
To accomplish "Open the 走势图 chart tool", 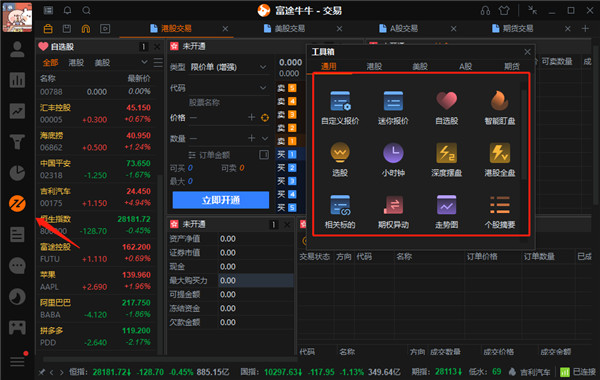I will (447, 212).
